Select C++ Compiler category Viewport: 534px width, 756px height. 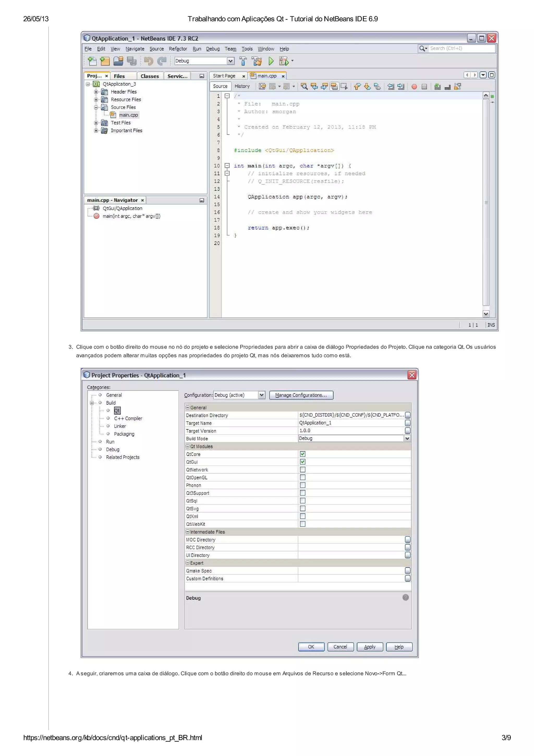point(128,418)
